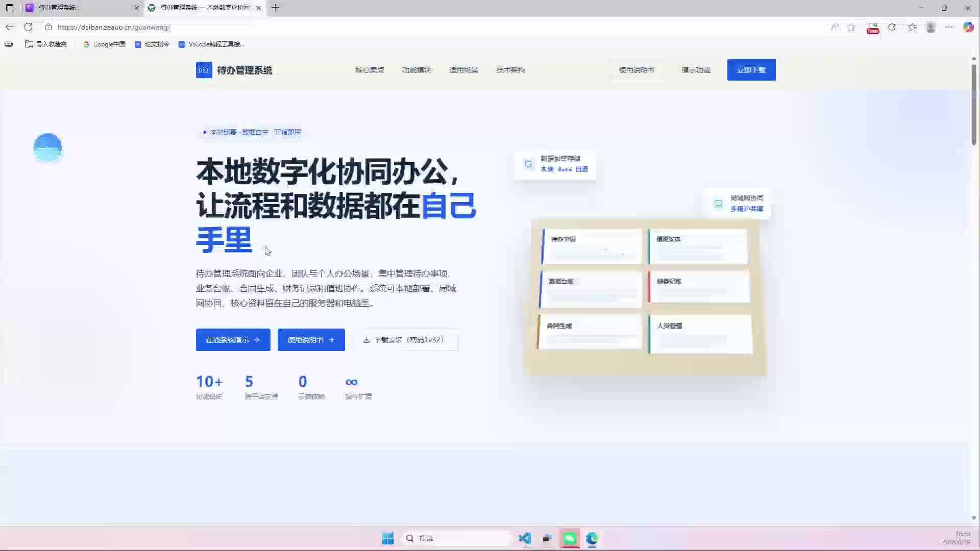Click the 在线系统演示 button
The width and height of the screenshot is (980, 551).
[x=233, y=340]
